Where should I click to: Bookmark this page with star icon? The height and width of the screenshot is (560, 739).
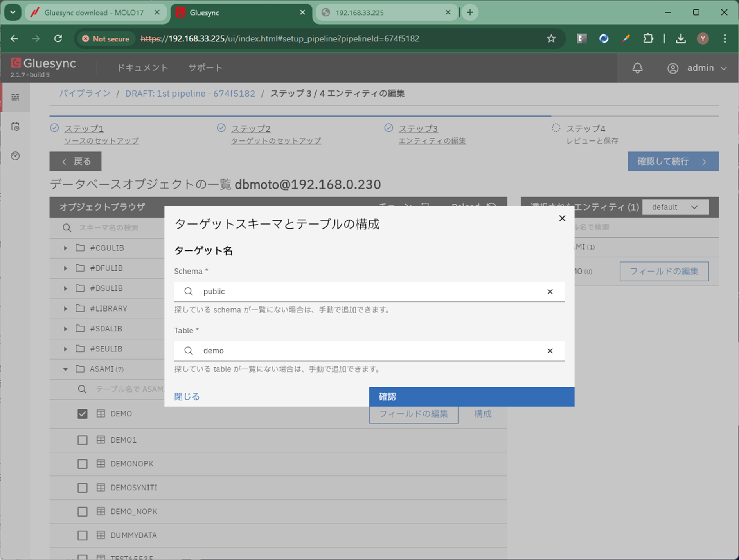click(551, 39)
